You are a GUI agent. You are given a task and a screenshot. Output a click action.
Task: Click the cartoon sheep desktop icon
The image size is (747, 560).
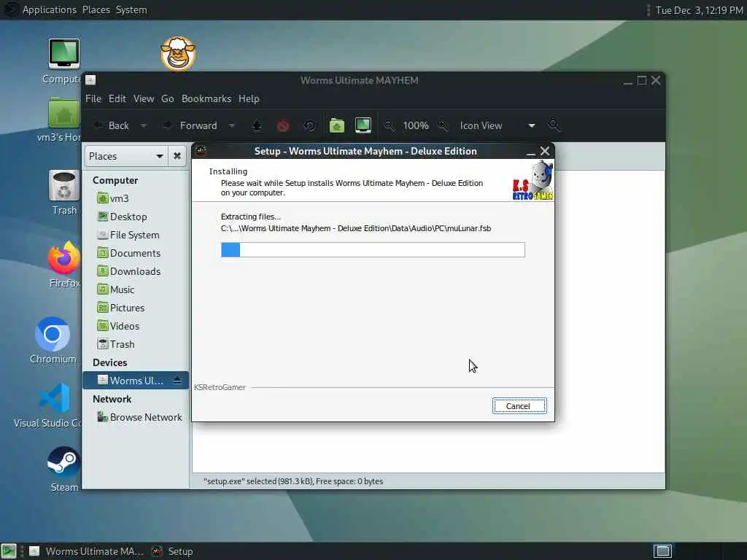(x=178, y=53)
